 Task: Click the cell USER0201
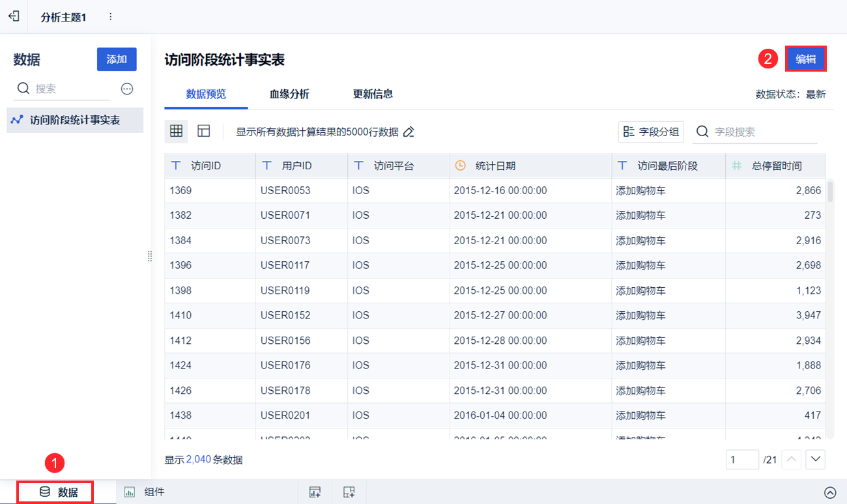(x=302, y=415)
